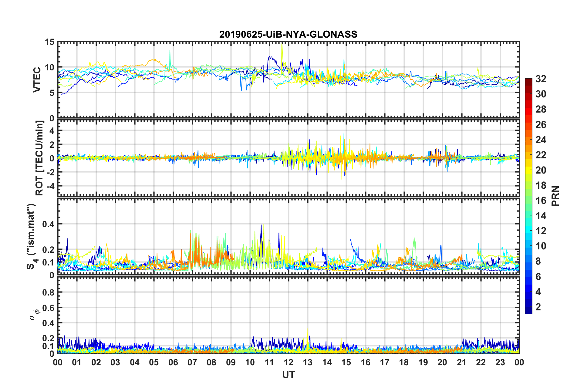Click the x-axis tick label 21
This screenshot has width=577, height=392.
coord(461,362)
